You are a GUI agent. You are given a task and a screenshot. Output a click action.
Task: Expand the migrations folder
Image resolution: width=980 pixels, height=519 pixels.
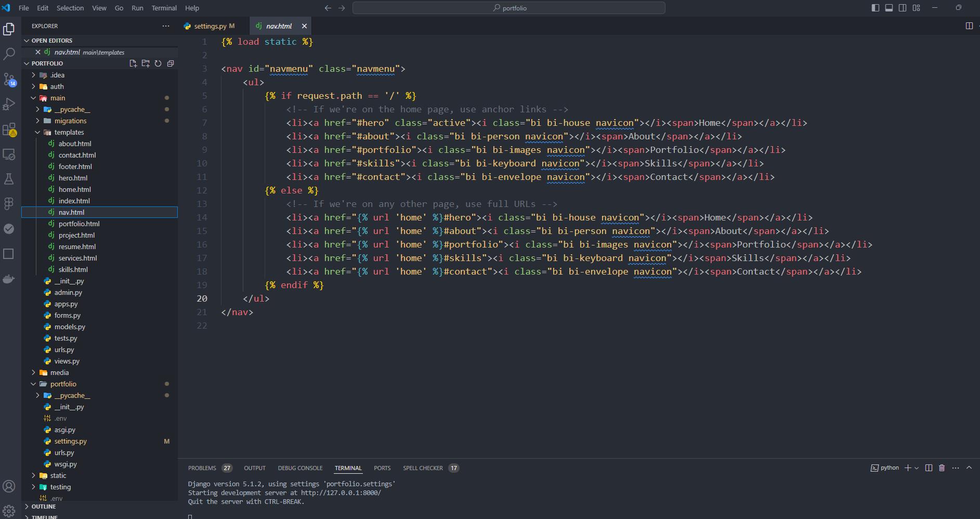tap(70, 121)
